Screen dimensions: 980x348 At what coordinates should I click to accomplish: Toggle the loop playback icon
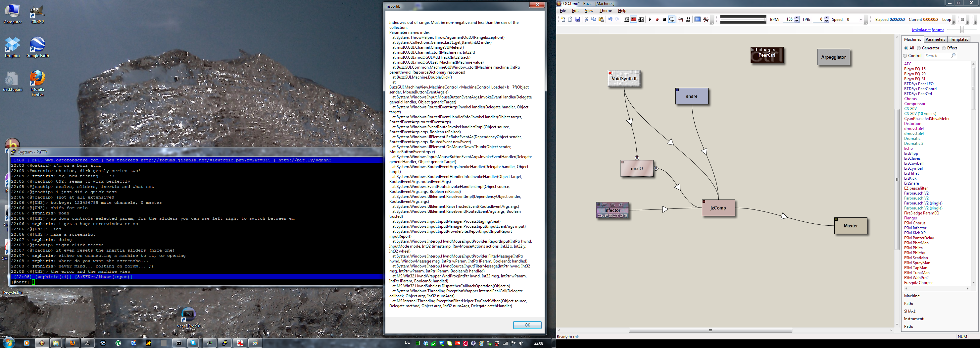672,20
